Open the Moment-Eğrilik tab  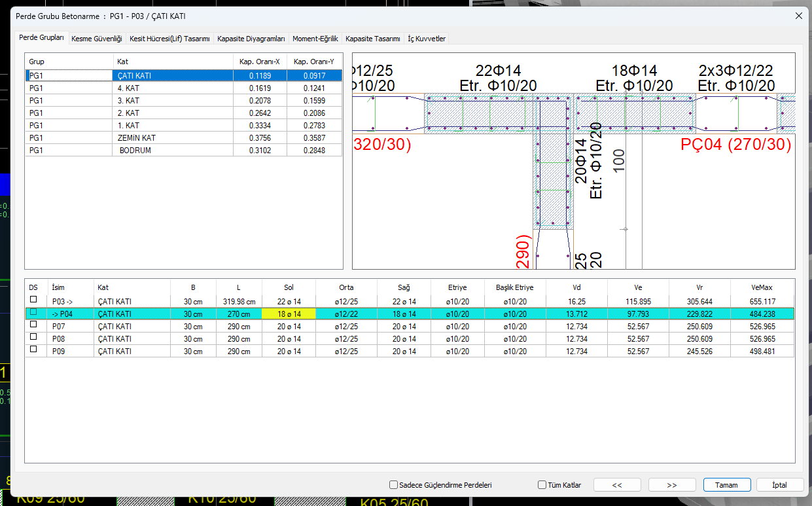[x=315, y=39]
